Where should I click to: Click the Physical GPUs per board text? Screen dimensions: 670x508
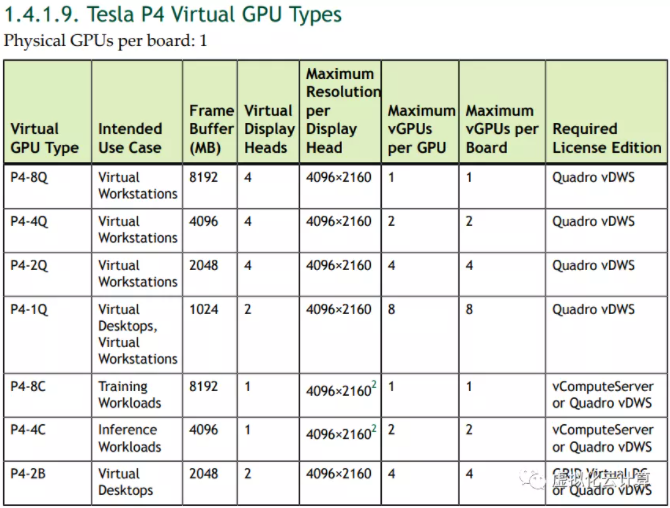tap(106, 42)
